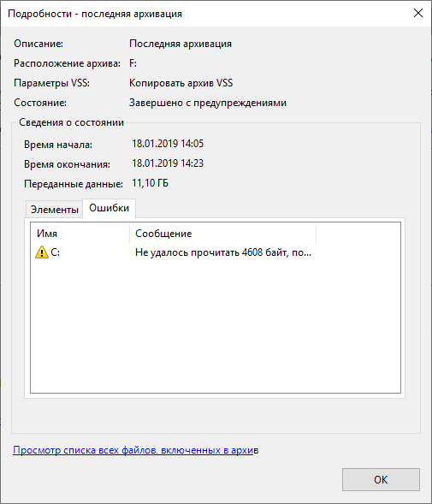The width and height of the screenshot is (432, 504).
Task: Click the OK button
Action: click(x=381, y=479)
